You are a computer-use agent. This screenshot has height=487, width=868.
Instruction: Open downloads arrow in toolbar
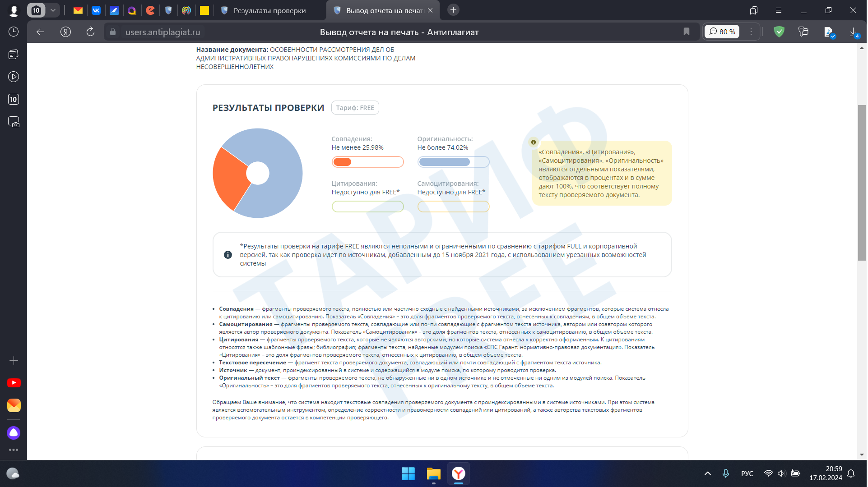853,32
